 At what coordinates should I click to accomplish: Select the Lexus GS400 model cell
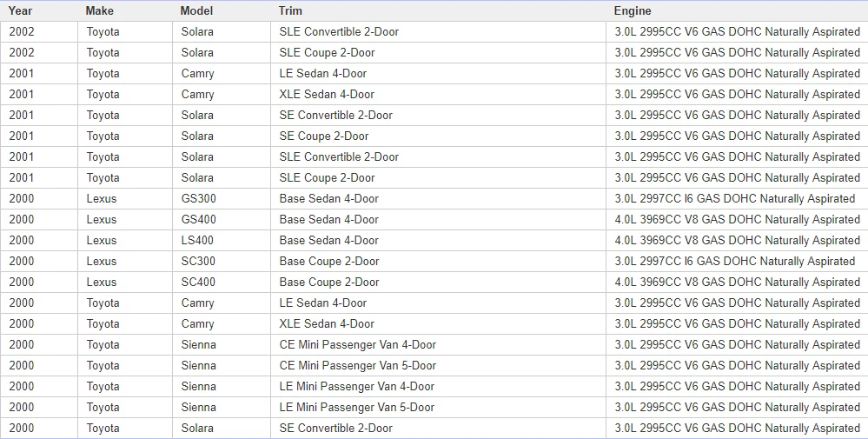click(222, 220)
